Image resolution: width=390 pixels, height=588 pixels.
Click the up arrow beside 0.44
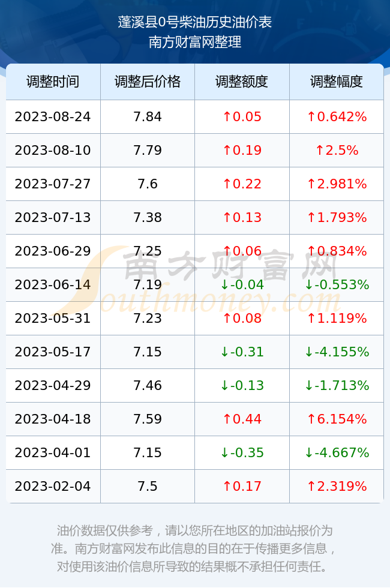pos(227,419)
